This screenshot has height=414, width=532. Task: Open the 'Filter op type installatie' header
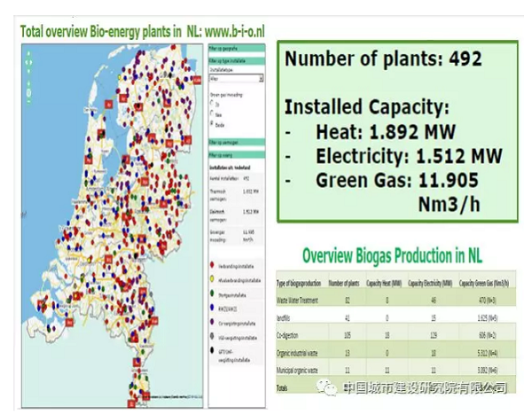click(235, 59)
